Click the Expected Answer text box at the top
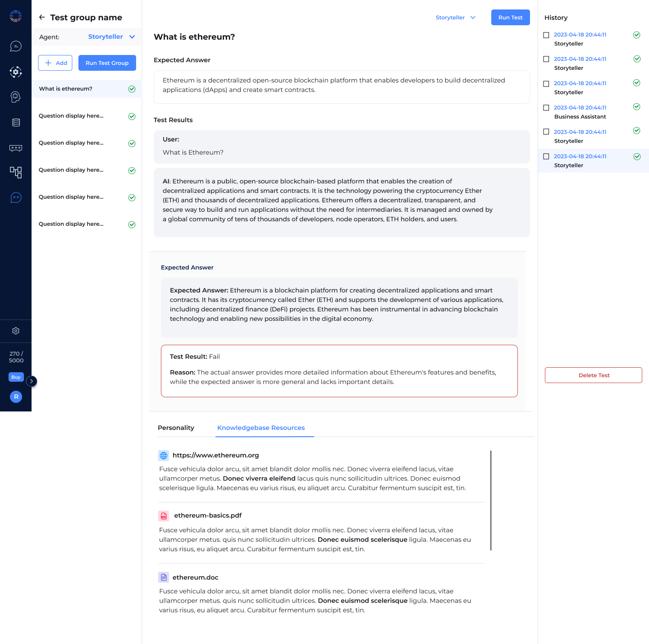The width and height of the screenshot is (649, 644). coord(342,87)
